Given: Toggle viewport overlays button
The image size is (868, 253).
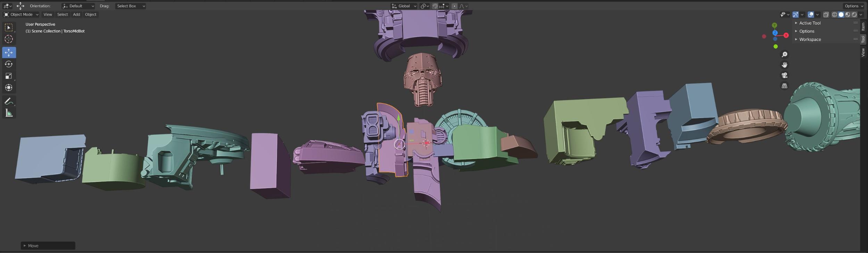Looking at the screenshot, I should (x=811, y=15).
